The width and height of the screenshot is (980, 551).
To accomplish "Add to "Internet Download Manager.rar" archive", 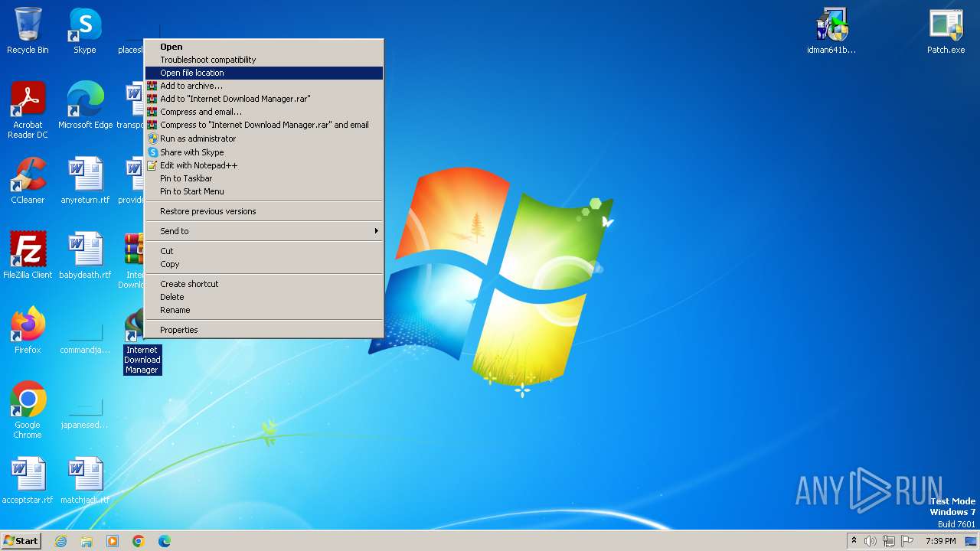I will (264, 99).
